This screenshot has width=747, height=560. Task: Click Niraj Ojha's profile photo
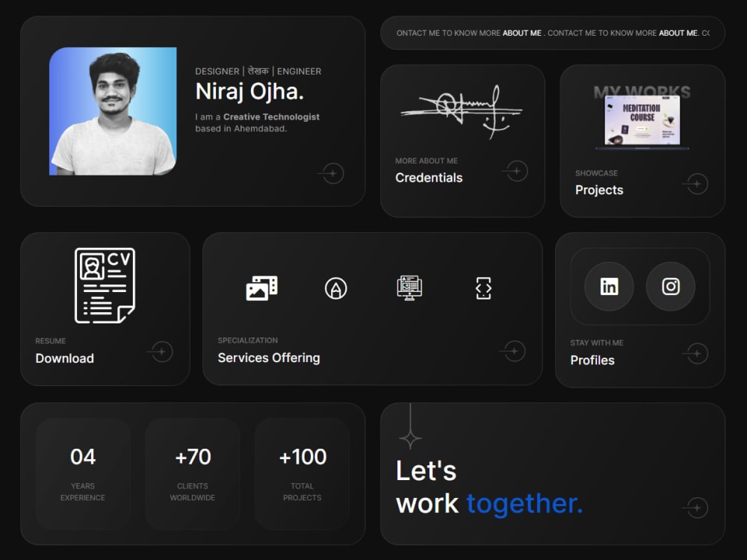coord(114,110)
